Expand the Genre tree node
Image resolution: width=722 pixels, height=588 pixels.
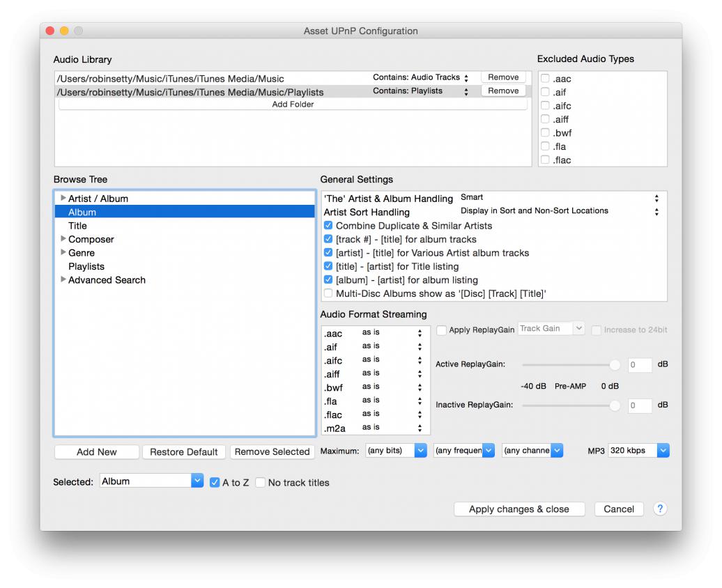[63, 252]
